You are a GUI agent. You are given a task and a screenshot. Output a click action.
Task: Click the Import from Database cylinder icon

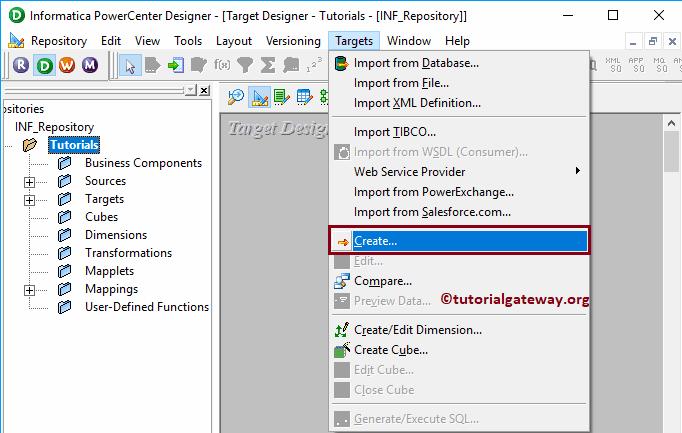pyautogui.click(x=341, y=63)
